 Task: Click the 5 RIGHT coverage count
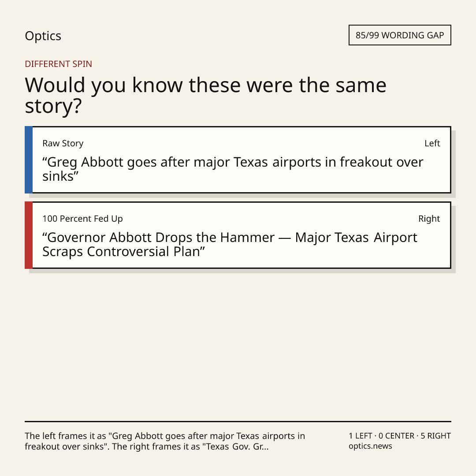point(435,436)
